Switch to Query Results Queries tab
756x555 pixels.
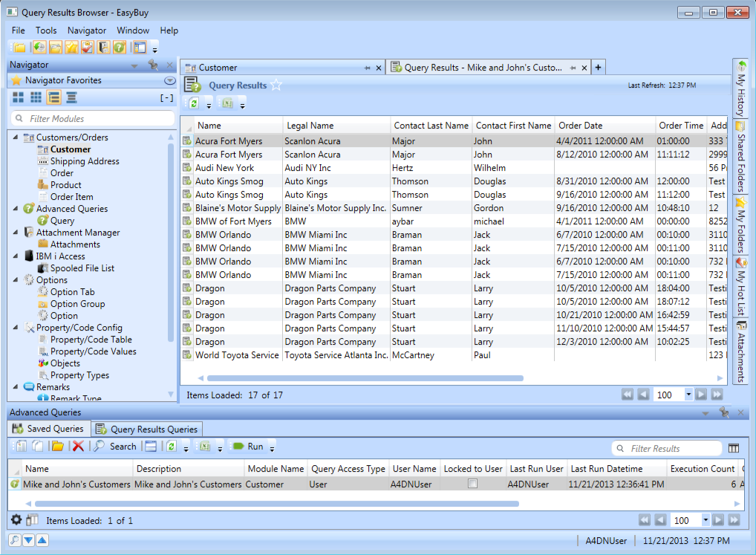148,429
